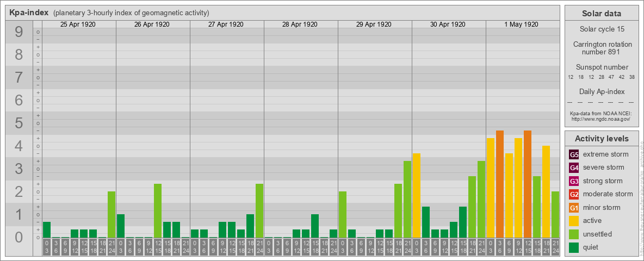The image size is (644, 261).
Task: Click the 'Kpa-index' chart title
Action: pyautogui.click(x=29, y=13)
